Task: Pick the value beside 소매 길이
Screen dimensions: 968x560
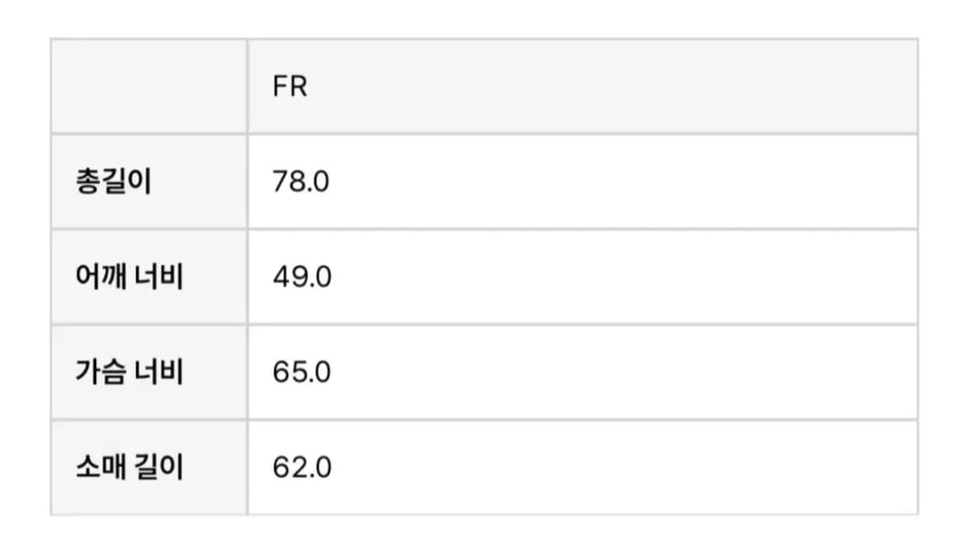Action: pyautogui.click(x=301, y=468)
